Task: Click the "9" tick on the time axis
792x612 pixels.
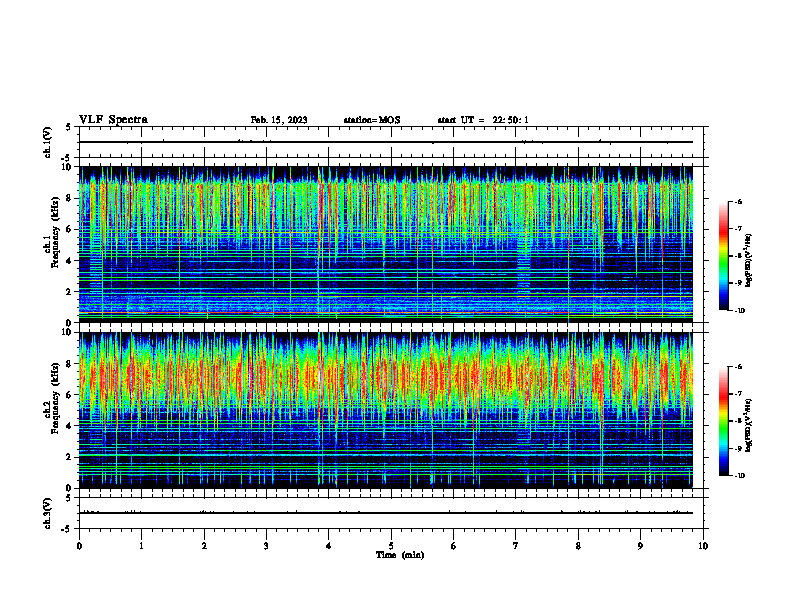Action: click(640, 546)
